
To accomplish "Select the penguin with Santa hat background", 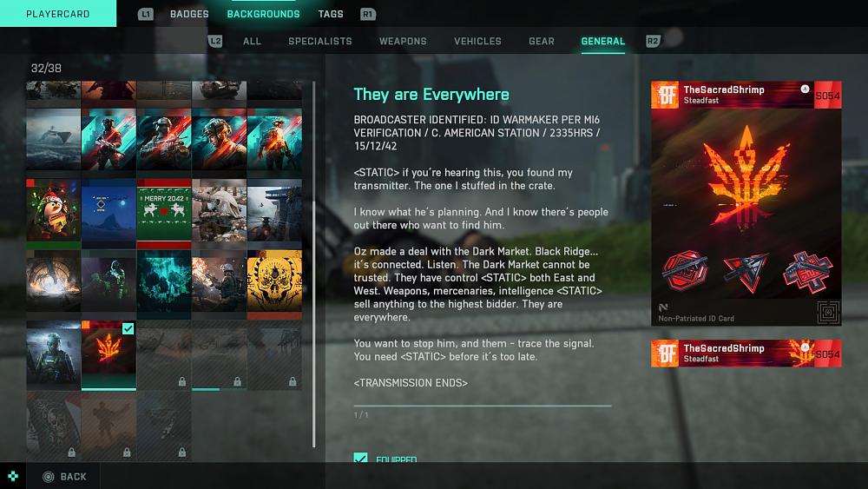I will [x=53, y=213].
